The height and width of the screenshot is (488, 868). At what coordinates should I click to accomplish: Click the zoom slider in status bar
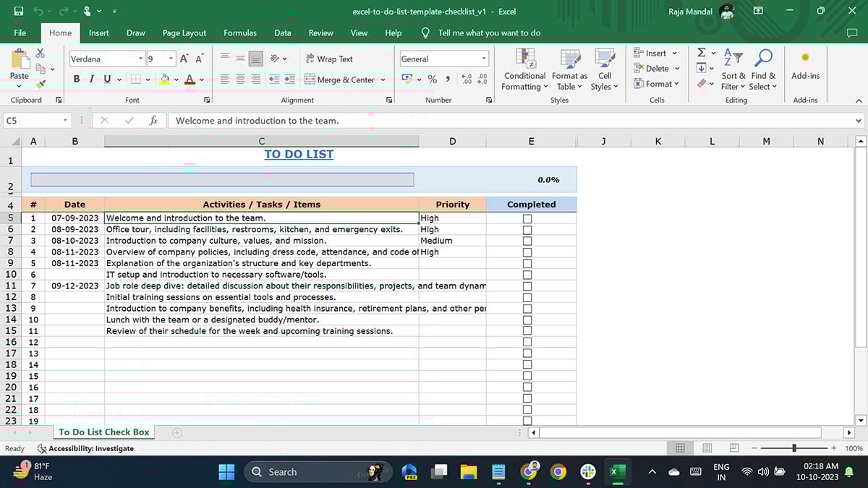pos(793,449)
